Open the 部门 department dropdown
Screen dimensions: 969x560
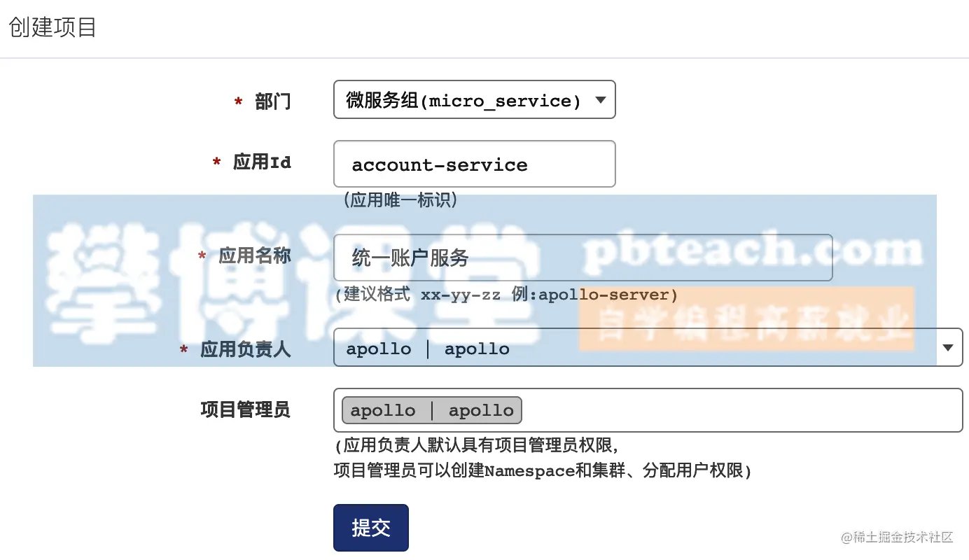[x=474, y=99]
